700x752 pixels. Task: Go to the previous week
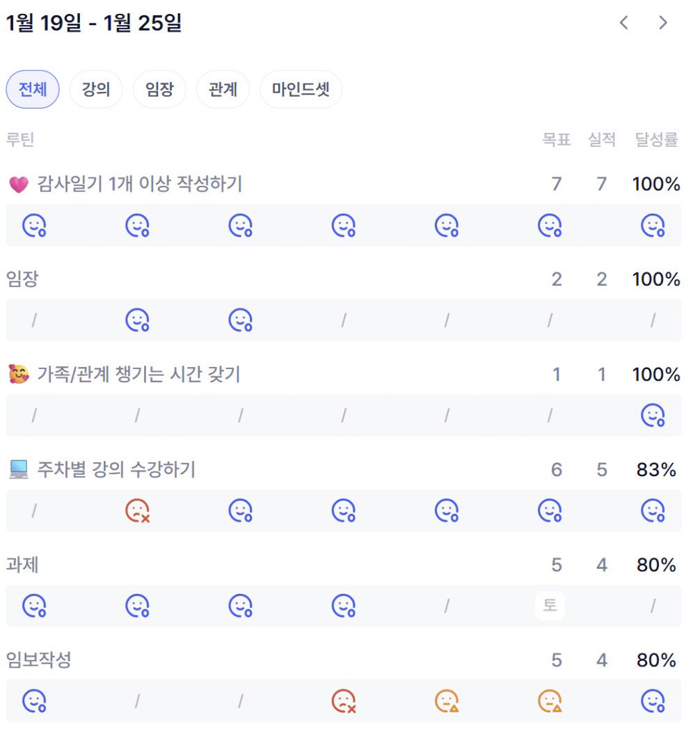point(623,23)
